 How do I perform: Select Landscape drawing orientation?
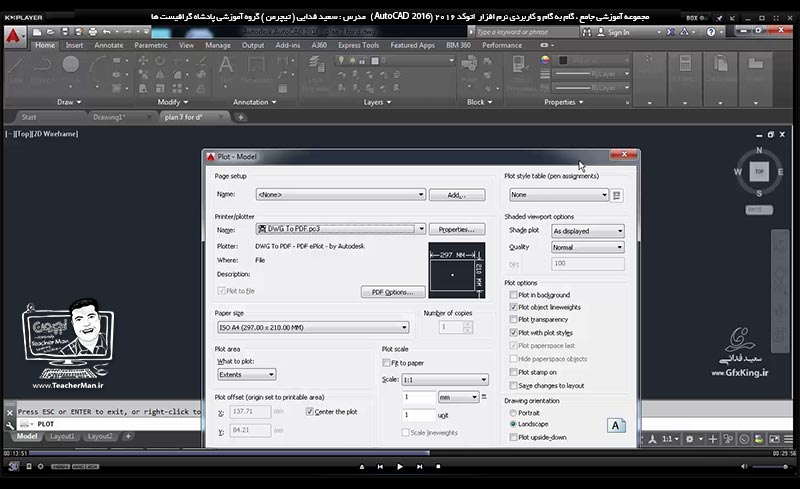(513, 424)
